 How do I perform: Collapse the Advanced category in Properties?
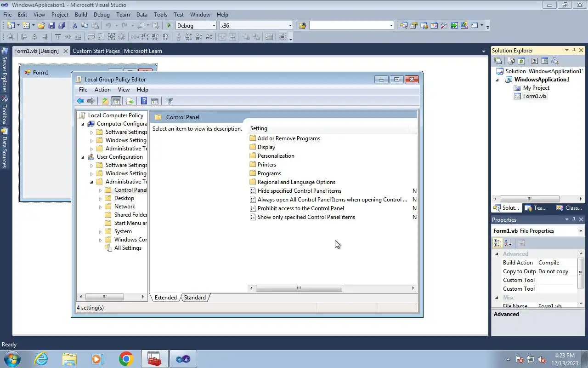[497, 254]
